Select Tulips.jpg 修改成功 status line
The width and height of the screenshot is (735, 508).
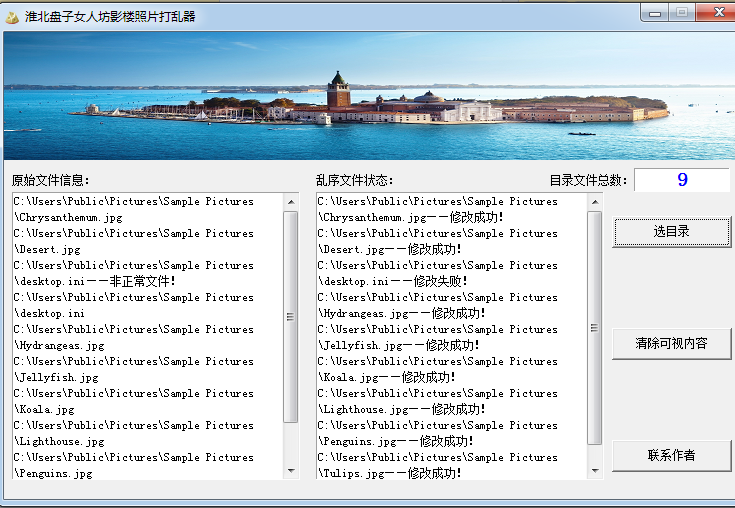point(437,465)
